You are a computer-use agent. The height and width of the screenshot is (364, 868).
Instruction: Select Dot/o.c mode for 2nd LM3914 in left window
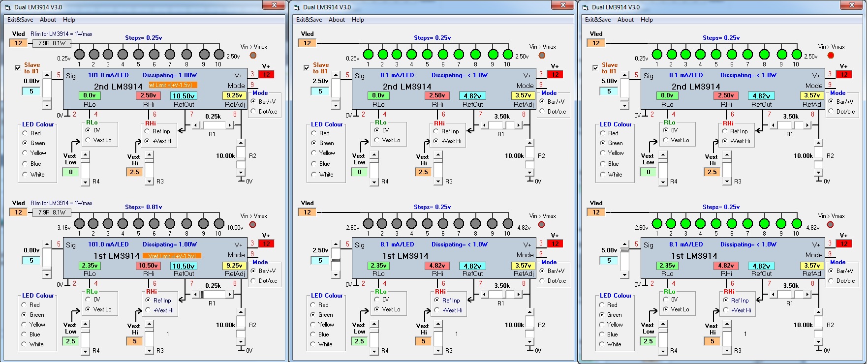click(x=253, y=111)
